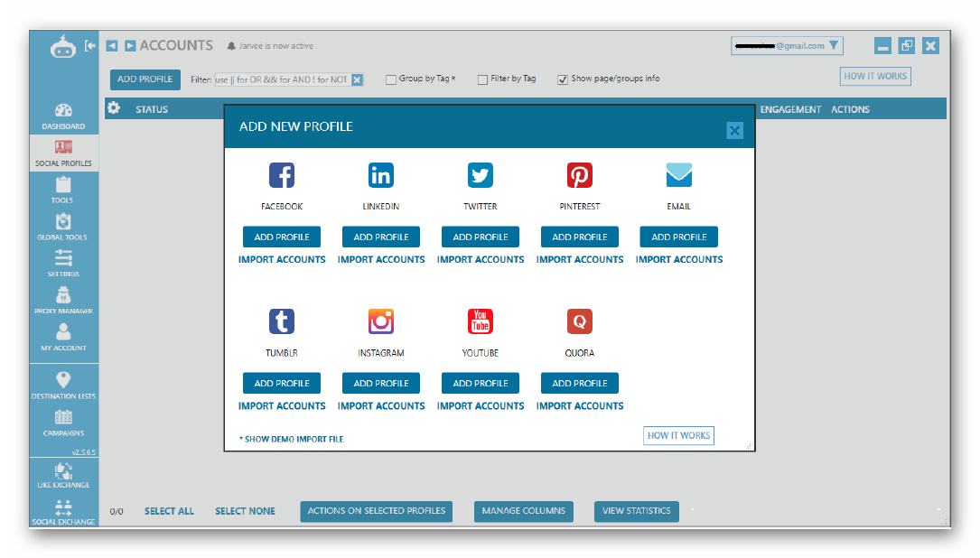The height and width of the screenshot is (558, 980).
Task: Click the Twitter bird icon
Action: 480,175
